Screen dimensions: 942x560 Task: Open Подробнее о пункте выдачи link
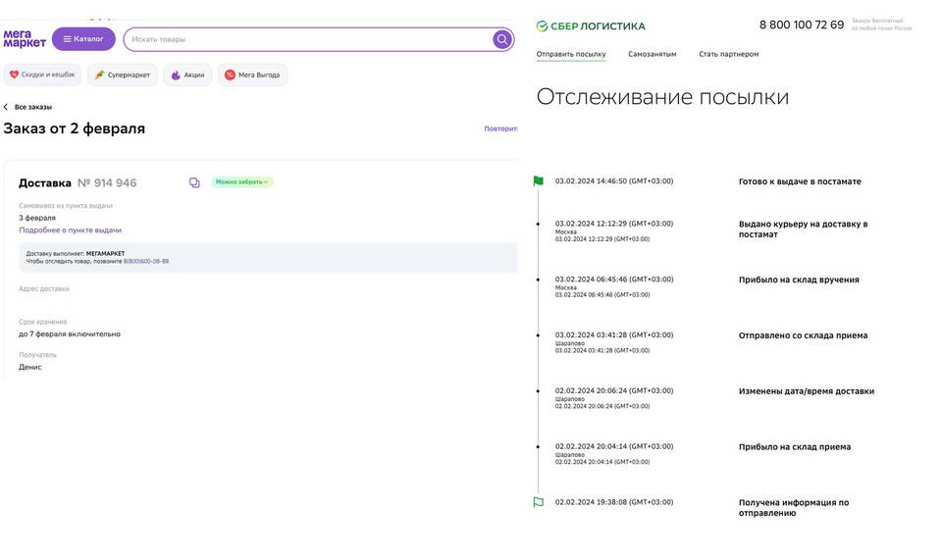point(70,230)
